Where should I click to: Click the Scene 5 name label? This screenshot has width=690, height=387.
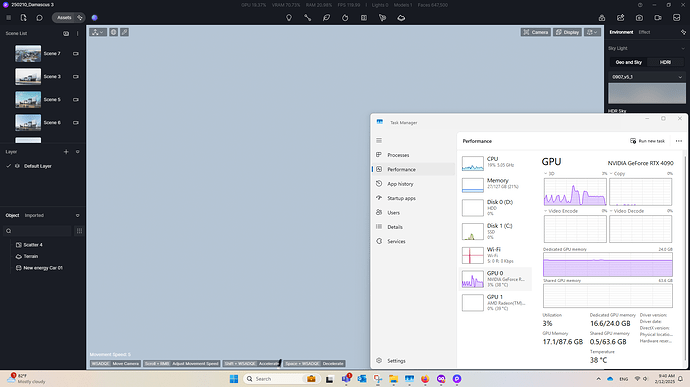tap(52, 100)
